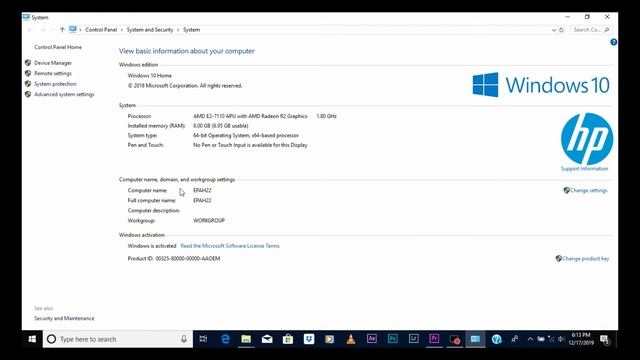This screenshot has width=640, height=360.
Task: Click the address bar refresh button
Action: [x=561, y=30]
